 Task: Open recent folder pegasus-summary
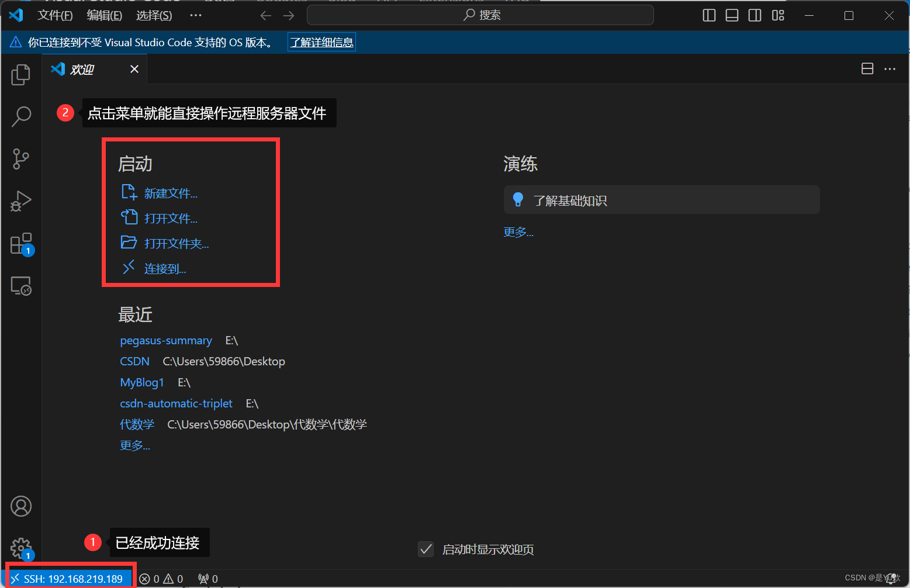(166, 341)
